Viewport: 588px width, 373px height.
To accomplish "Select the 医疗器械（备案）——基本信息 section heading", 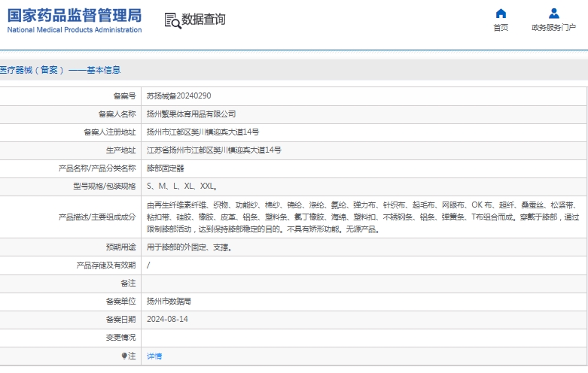I will pos(60,70).
